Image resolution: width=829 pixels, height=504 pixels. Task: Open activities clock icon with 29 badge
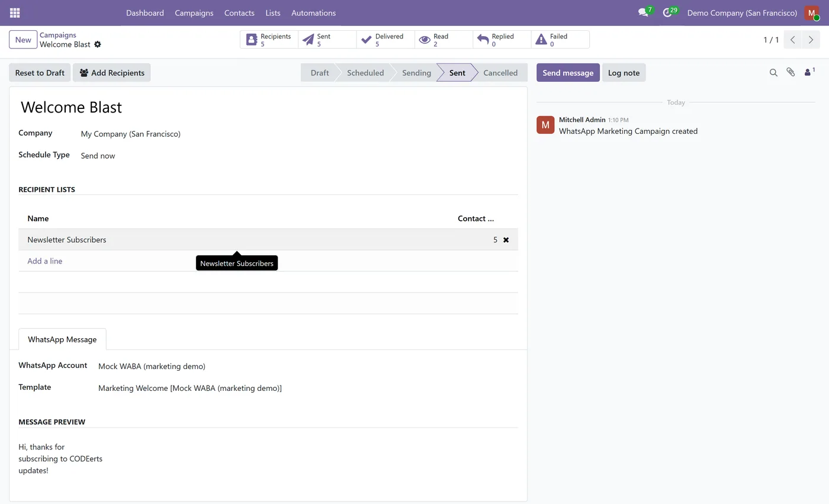669,12
